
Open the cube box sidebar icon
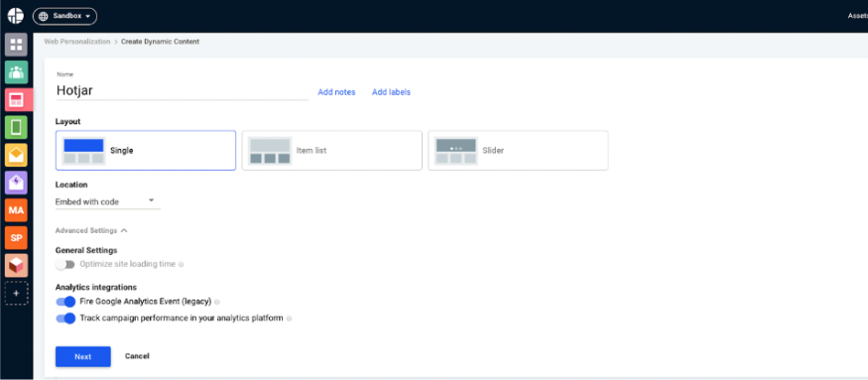click(x=16, y=265)
